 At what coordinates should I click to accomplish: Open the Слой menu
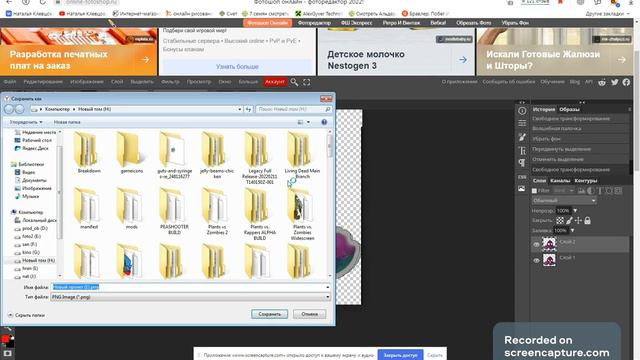coord(117,82)
